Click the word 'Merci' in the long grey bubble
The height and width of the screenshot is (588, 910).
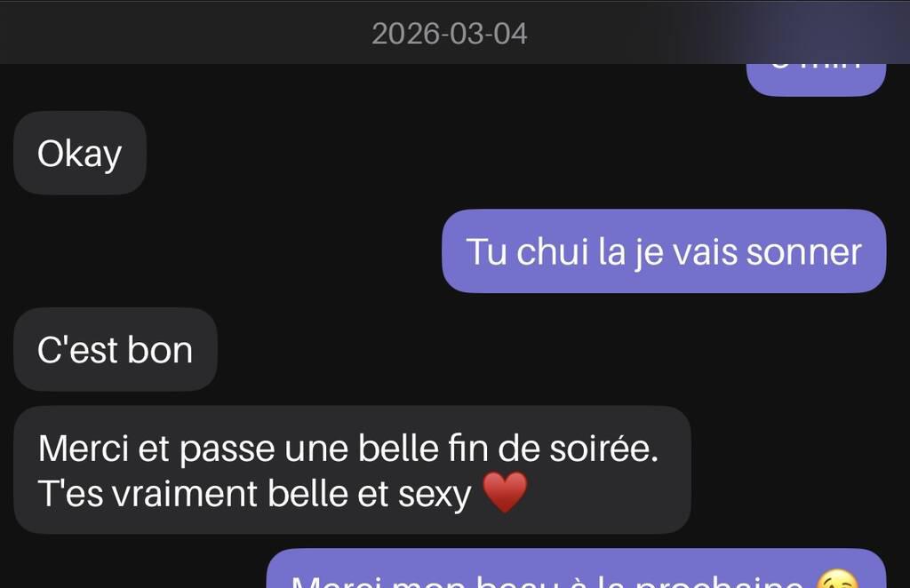pyautogui.click(x=83, y=449)
